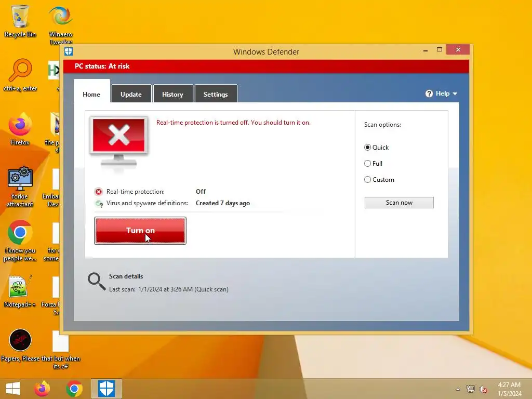Click the red Turn on button
This screenshot has width=532, height=399.
point(140,230)
